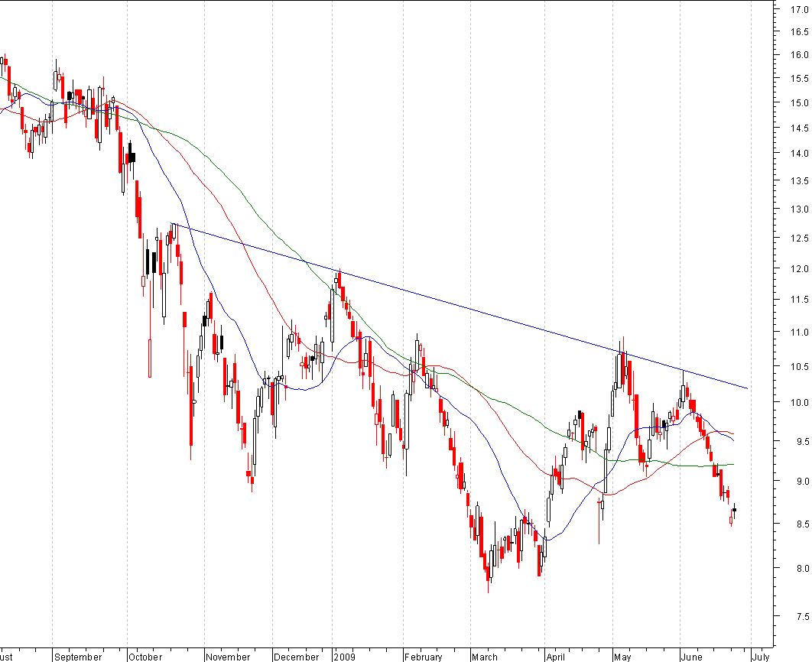This screenshot has height=662, width=812.
Task: Click the 15.0 price level label
Action: coord(800,103)
